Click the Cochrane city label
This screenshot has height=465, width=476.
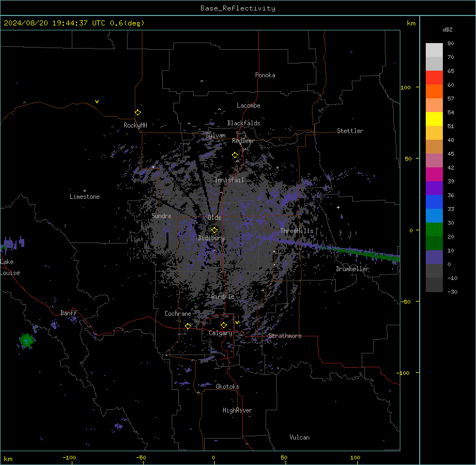pyautogui.click(x=178, y=314)
